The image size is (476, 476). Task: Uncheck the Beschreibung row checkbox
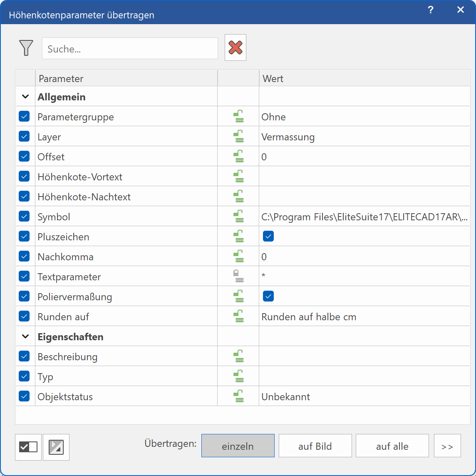(x=24, y=356)
